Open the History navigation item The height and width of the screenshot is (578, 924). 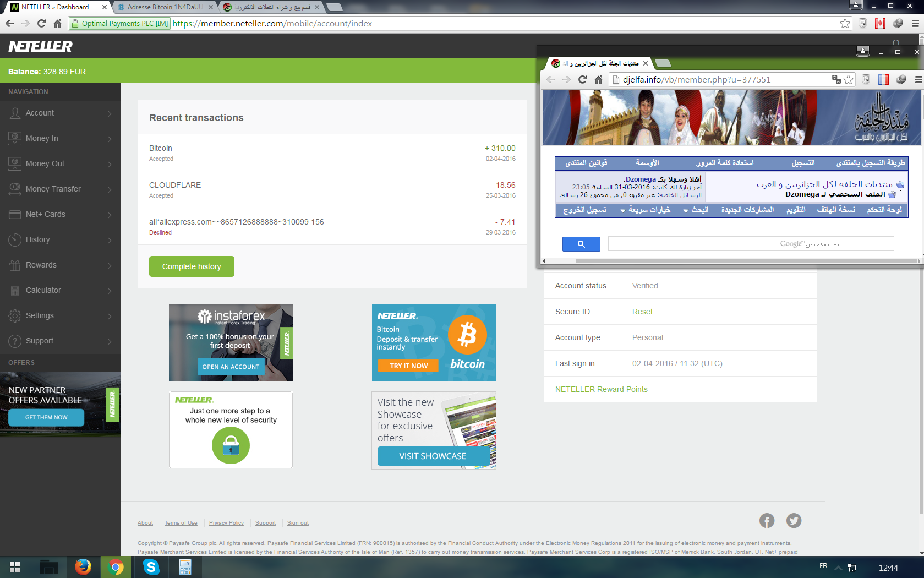(61, 239)
